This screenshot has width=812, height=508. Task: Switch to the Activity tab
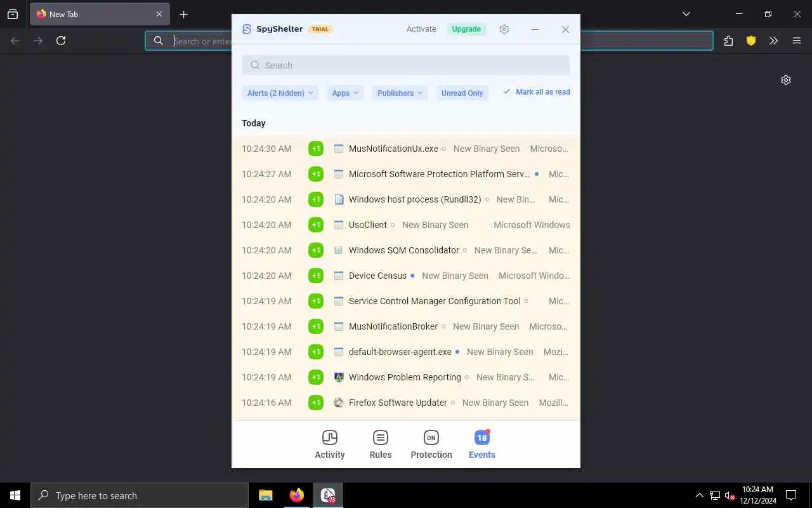(330, 444)
